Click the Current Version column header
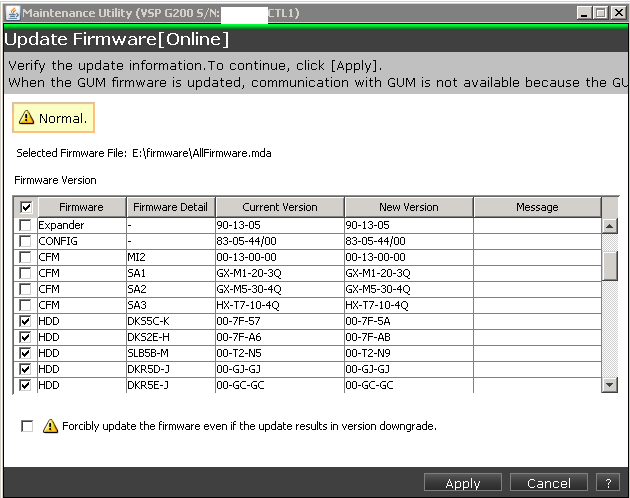This screenshot has width=630, height=498. click(x=280, y=207)
